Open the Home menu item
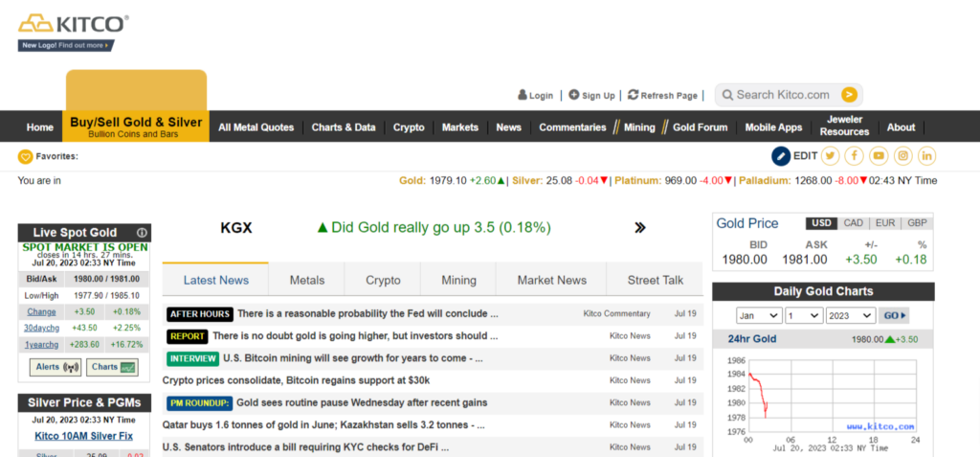Viewport: 980px width, 457px height. coord(40,127)
